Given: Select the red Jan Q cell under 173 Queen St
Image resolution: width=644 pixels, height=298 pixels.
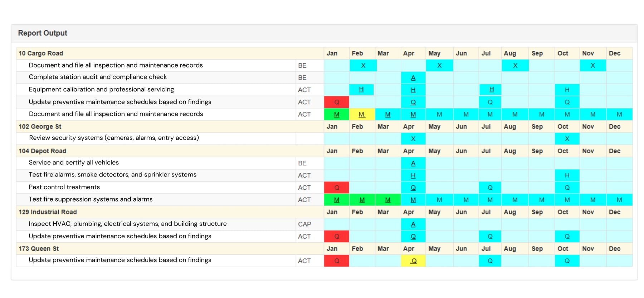Looking at the screenshot, I should [x=337, y=261].
